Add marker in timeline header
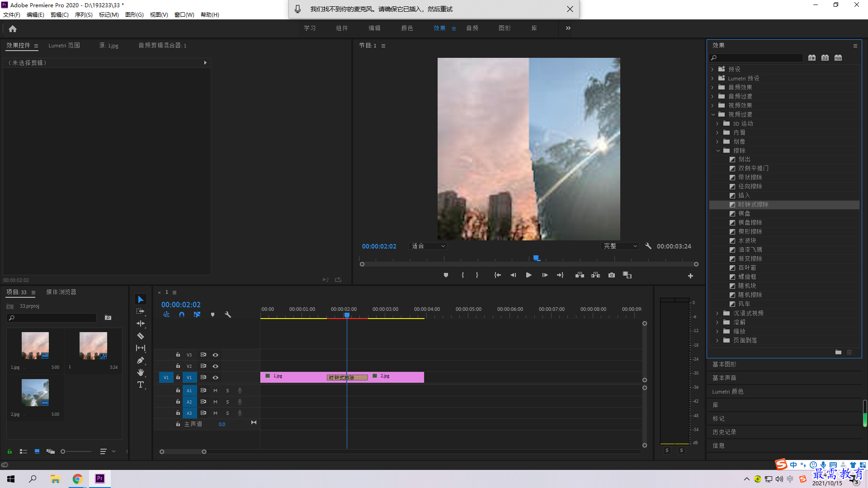Image resolution: width=868 pixels, height=488 pixels. coord(212,314)
